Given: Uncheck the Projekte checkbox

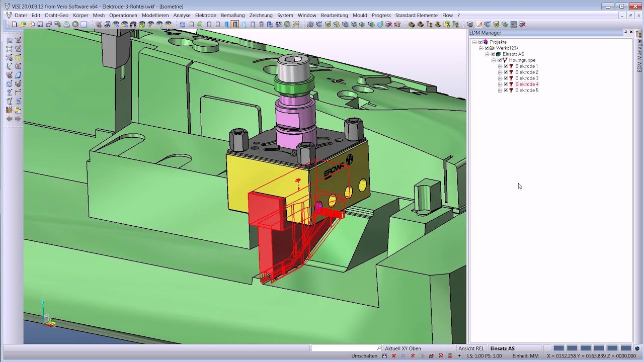Looking at the screenshot, I should (x=480, y=42).
